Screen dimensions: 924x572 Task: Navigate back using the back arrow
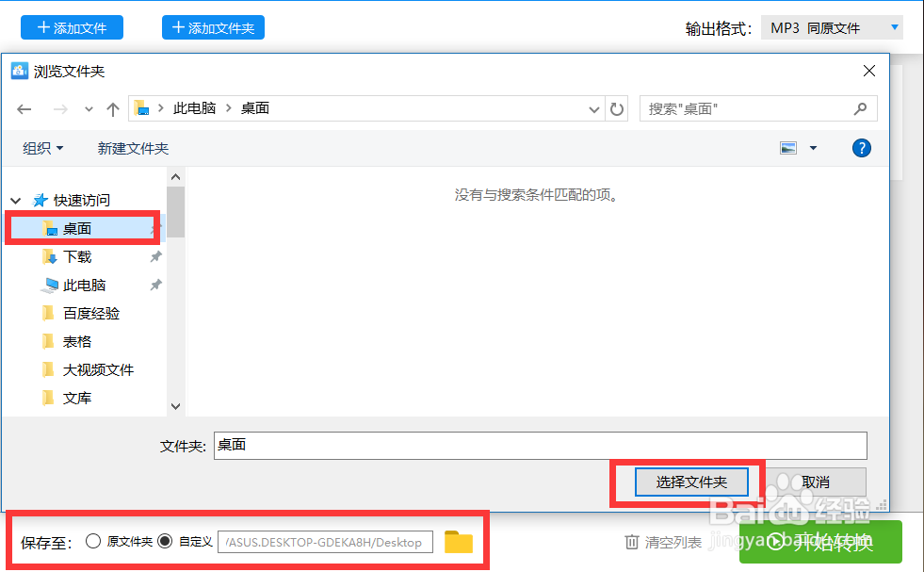pos(24,108)
